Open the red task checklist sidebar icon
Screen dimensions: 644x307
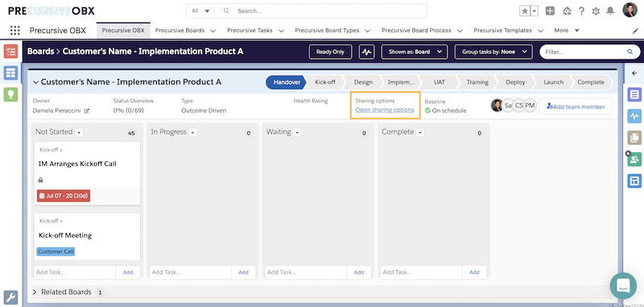point(10,52)
